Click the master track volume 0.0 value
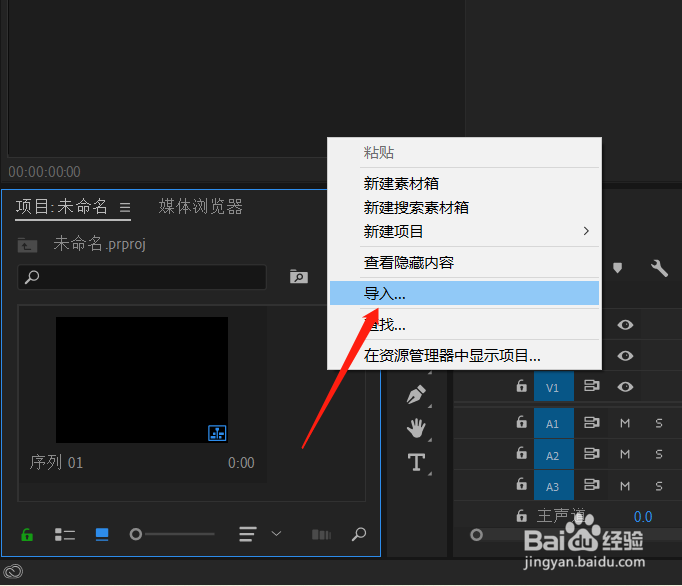 click(x=642, y=517)
